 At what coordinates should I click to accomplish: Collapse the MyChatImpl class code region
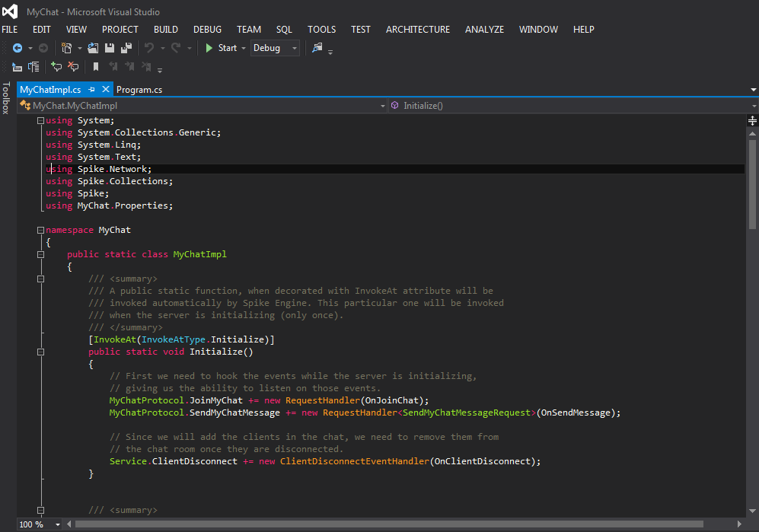point(40,256)
